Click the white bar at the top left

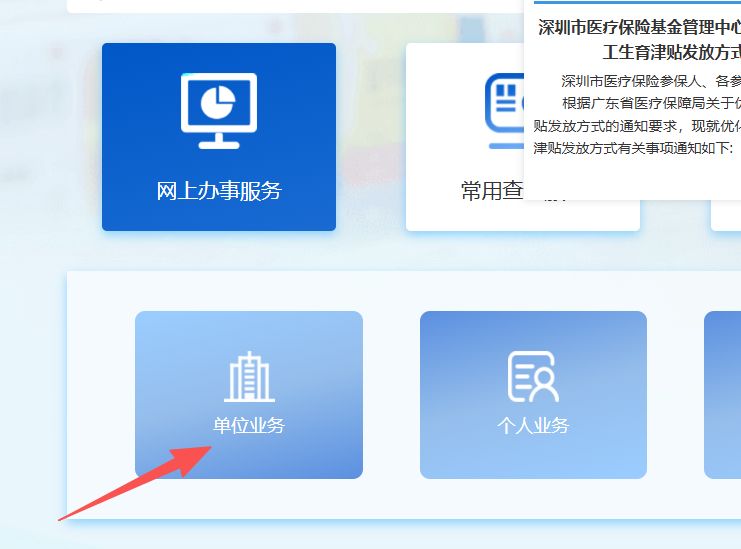click(290, 6)
